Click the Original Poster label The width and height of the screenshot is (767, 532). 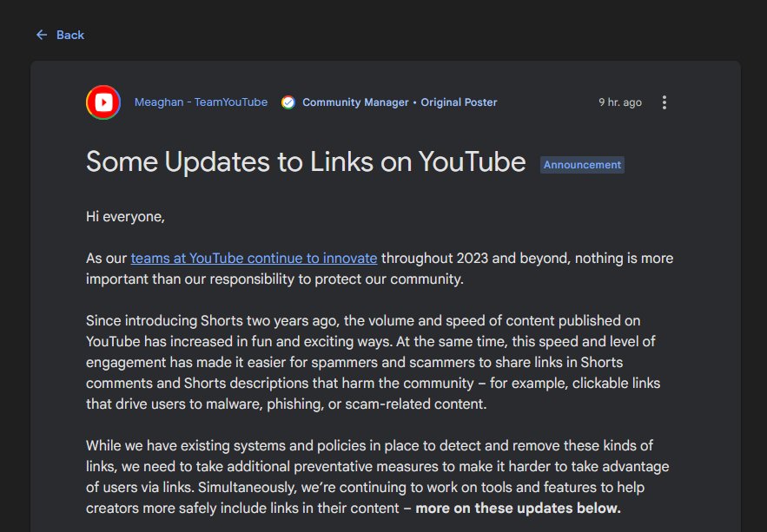click(459, 102)
